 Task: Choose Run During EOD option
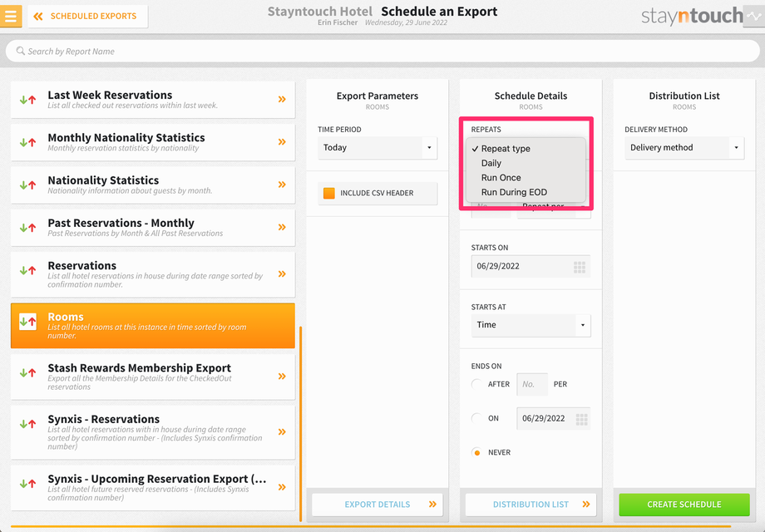click(x=526, y=193)
